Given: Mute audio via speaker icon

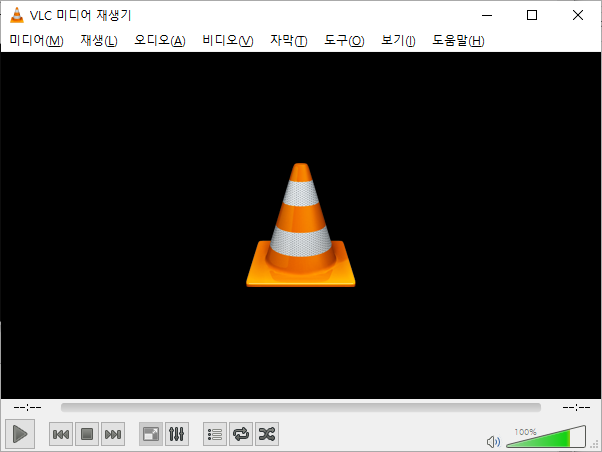Looking at the screenshot, I should (493, 442).
